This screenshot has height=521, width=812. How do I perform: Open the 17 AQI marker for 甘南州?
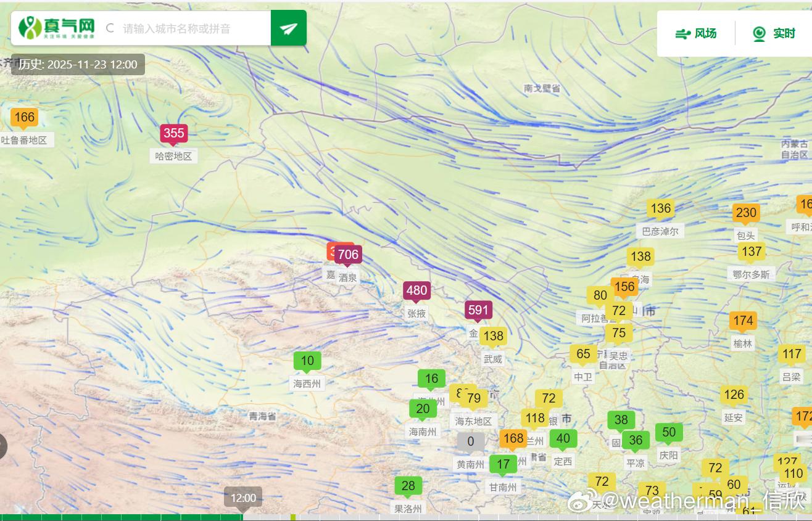point(503,464)
